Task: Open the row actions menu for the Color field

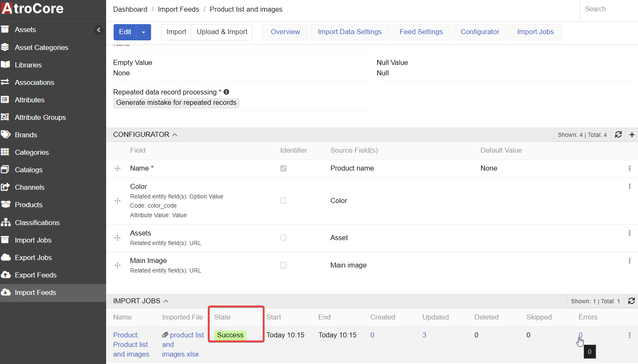Action: (x=629, y=186)
